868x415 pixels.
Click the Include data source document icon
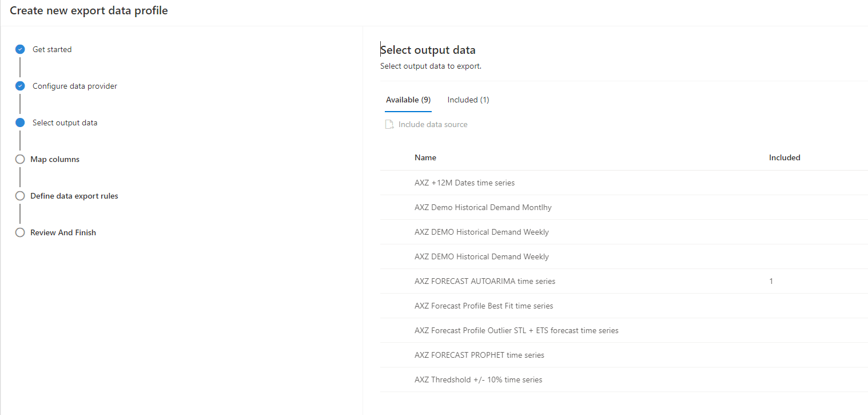point(389,124)
